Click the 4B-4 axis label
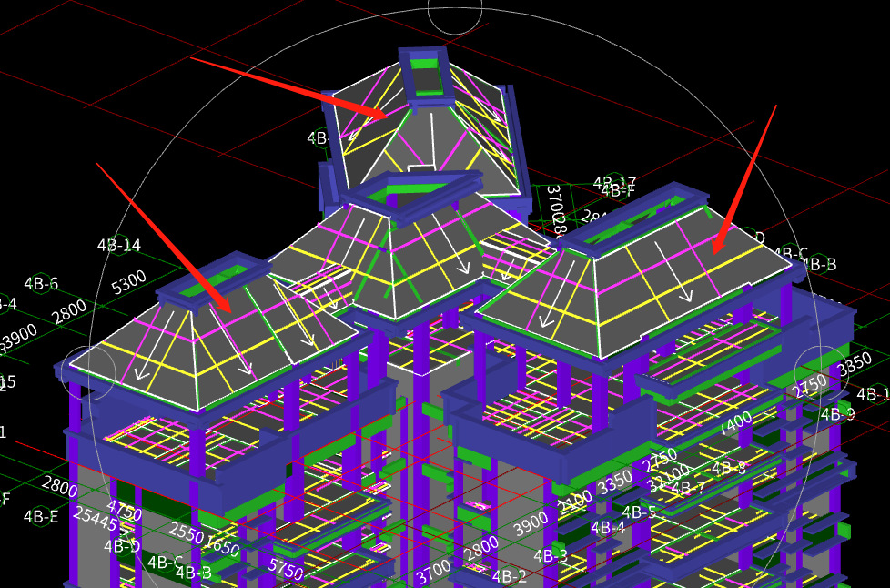This screenshot has height=588, width=890. 608,528
